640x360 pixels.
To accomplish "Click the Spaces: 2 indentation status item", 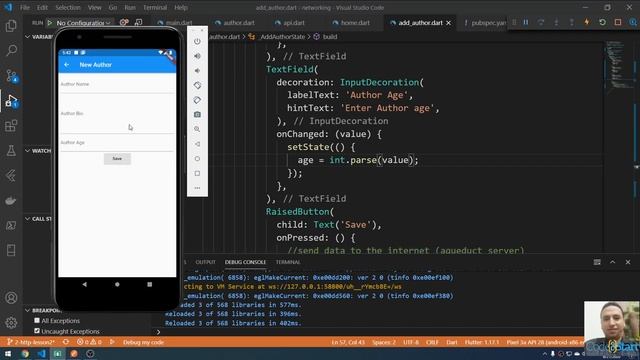I will (x=384, y=342).
